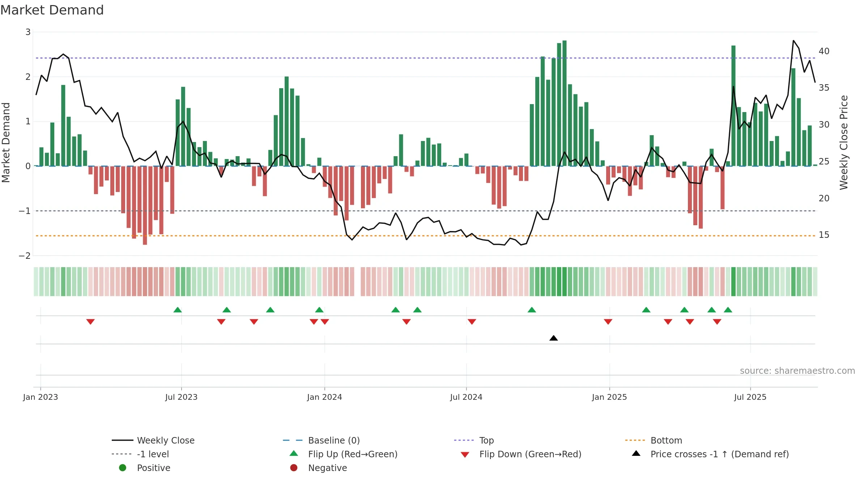Click the -1 level legend entry
This screenshot has width=868, height=488.
coord(140,454)
